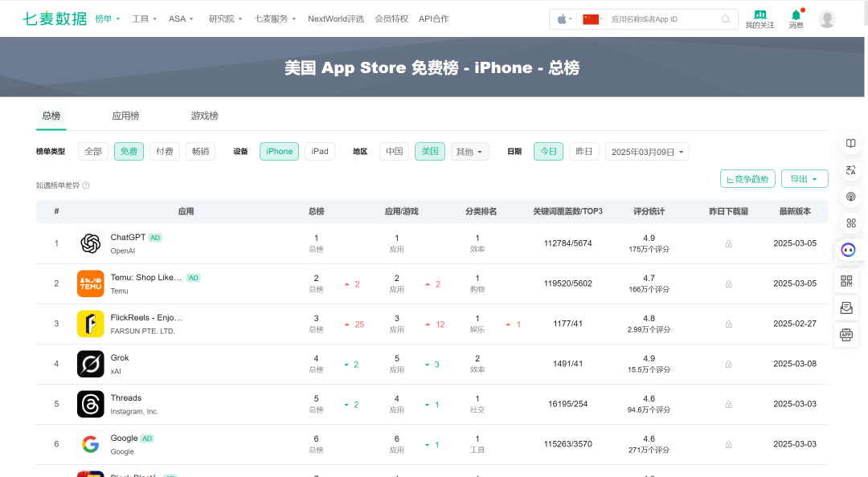The width and height of the screenshot is (868, 477).
Task: Click the Threads app icon
Action: 90,404
